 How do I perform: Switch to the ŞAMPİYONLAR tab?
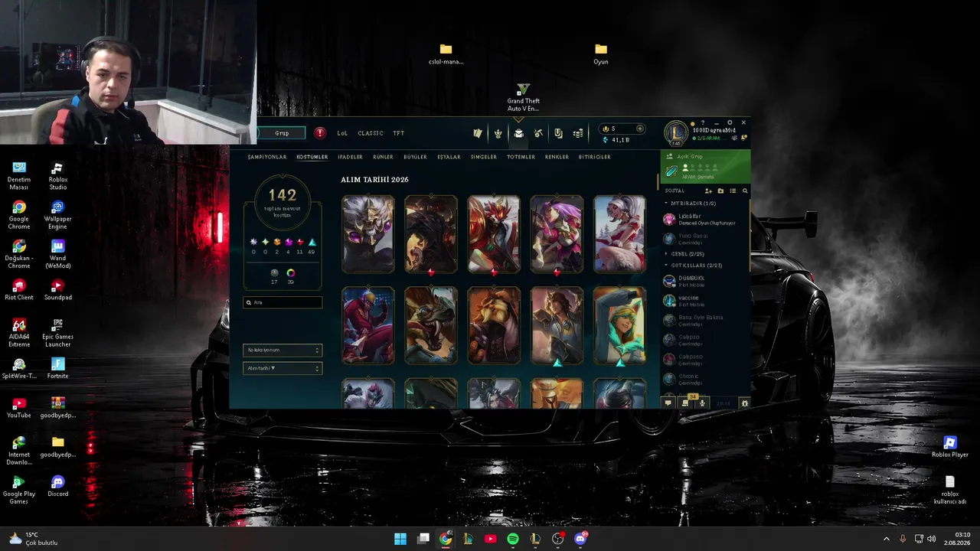267,157
